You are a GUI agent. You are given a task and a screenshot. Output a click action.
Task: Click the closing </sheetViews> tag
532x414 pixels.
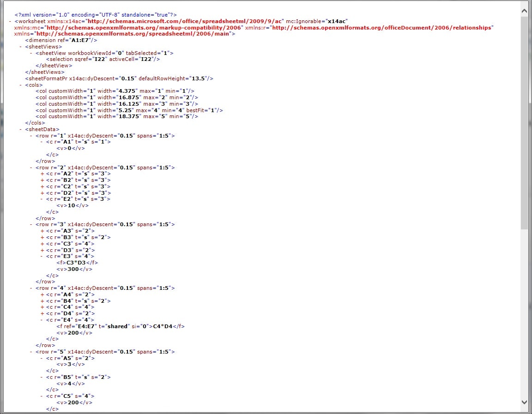click(44, 72)
